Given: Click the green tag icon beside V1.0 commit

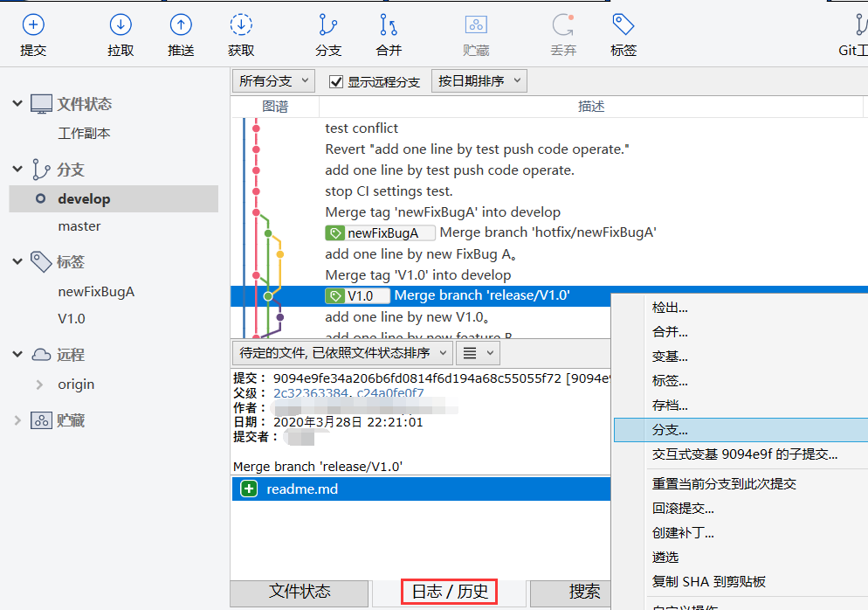Looking at the screenshot, I should click(x=335, y=296).
